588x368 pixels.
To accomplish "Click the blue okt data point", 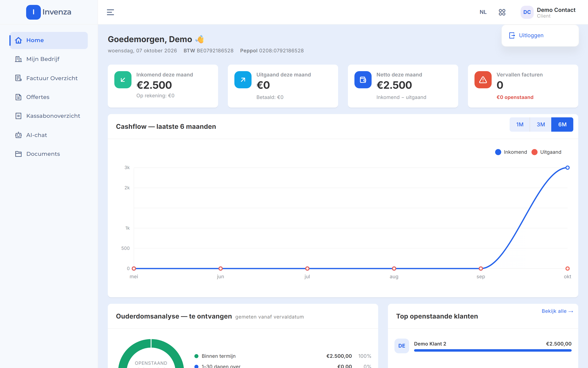I will [x=568, y=168].
